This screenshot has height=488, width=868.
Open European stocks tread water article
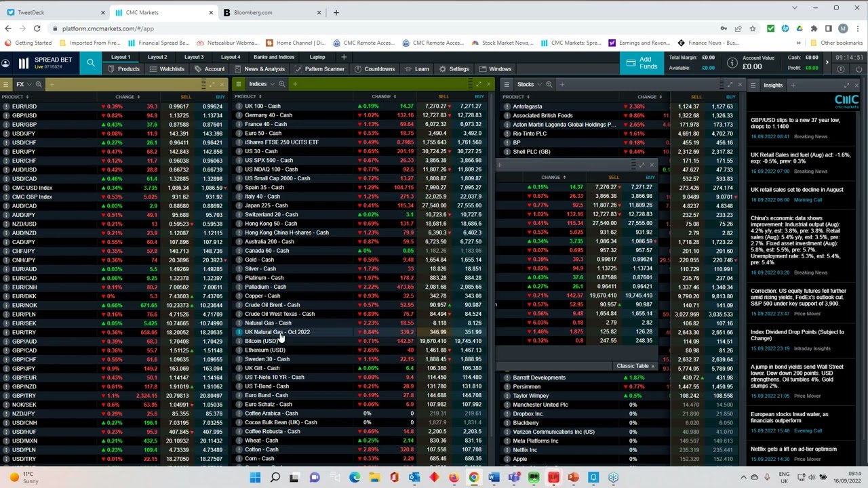(x=789, y=418)
